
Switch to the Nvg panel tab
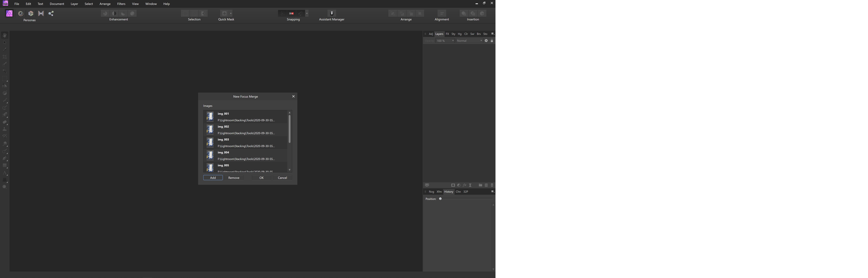[x=432, y=192]
